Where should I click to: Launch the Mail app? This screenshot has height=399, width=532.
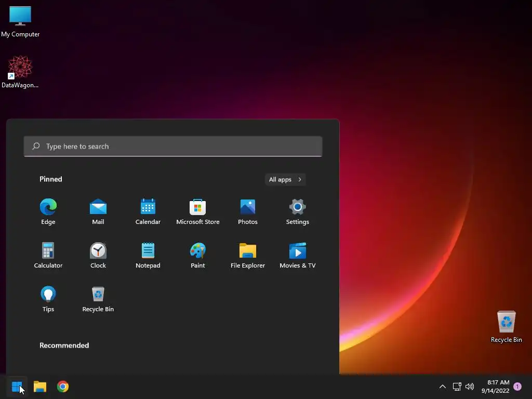pyautogui.click(x=98, y=212)
